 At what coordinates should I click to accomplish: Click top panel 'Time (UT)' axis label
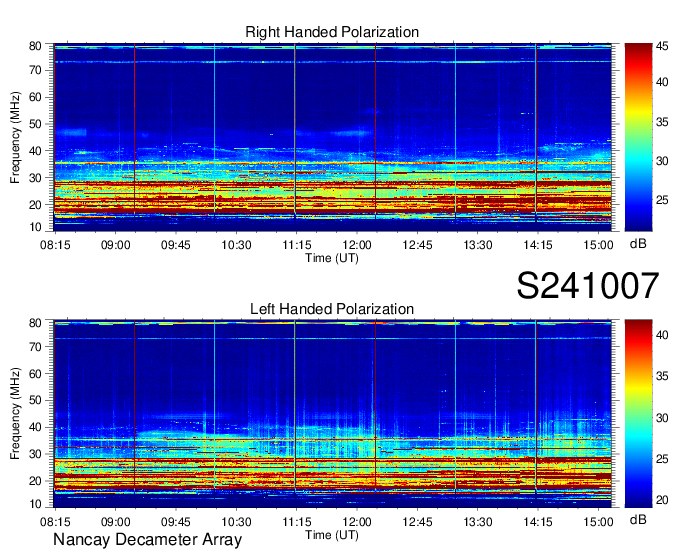point(332,258)
